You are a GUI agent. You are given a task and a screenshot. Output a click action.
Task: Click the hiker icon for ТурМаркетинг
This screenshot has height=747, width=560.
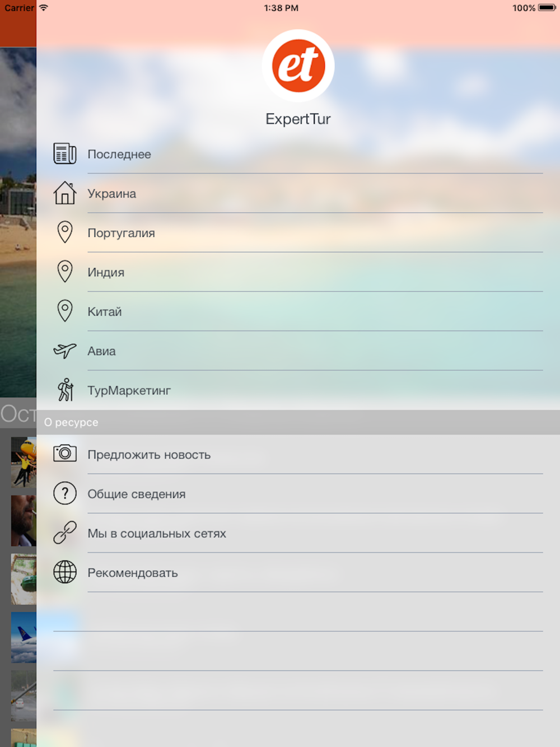[66, 390]
